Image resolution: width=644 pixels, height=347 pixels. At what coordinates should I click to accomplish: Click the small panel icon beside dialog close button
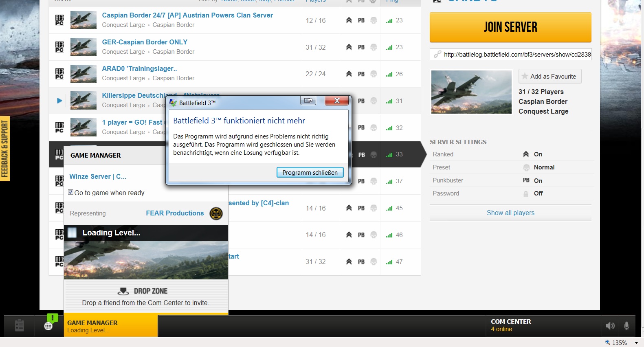tap(308, 101)
